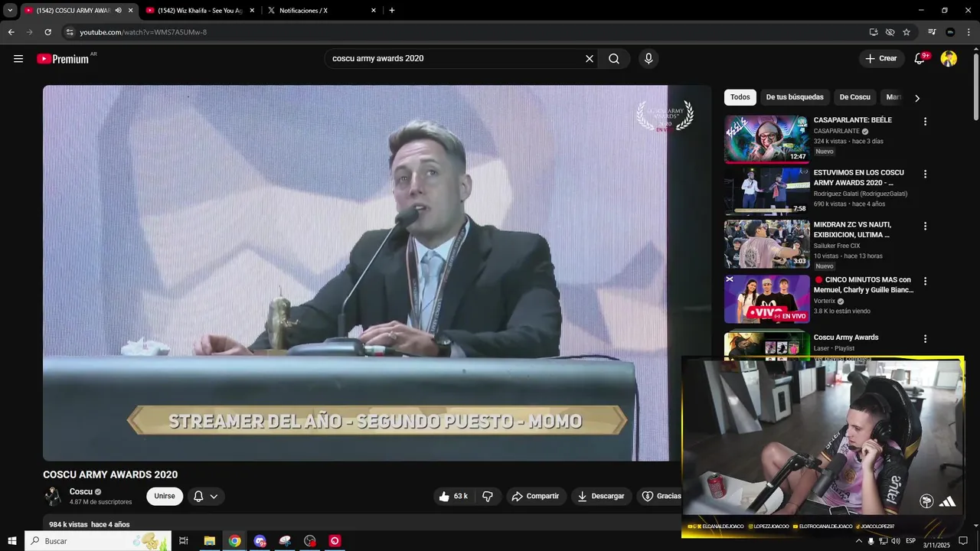Screen dimensions: 980x551
Task: Like the video with thumbs up
Action: 452,496
